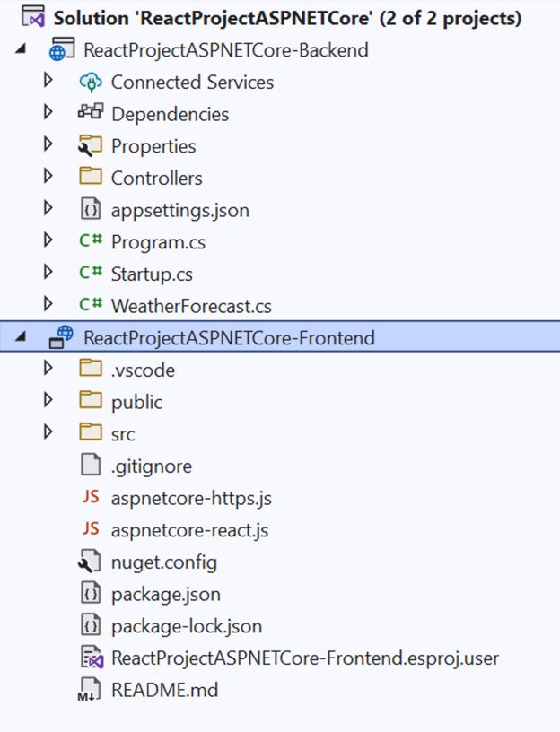Image resolution: width=560 pixels, height=732 pixels.
Task: Select the .vscode folder name
Action: pyautogui.click(x=143, y=370)
